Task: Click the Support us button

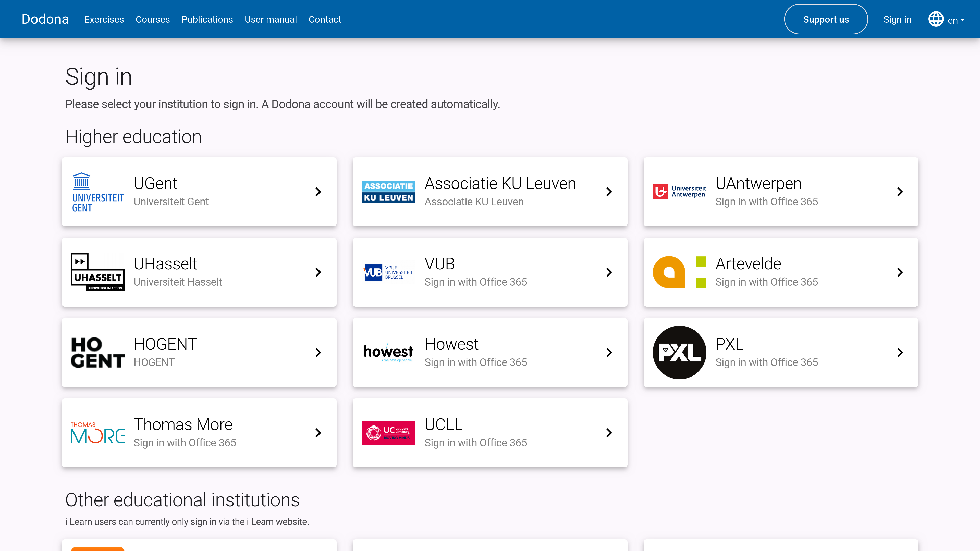Action: pyautogui.click(x=826, y=19)
